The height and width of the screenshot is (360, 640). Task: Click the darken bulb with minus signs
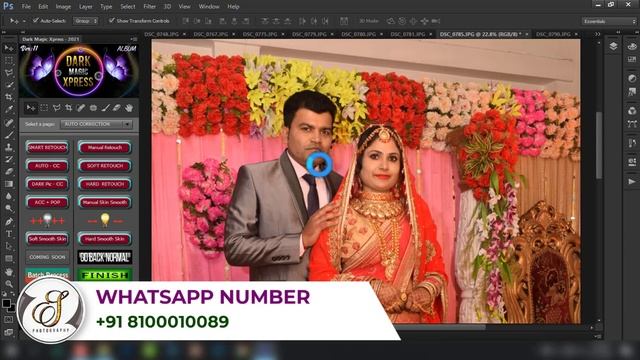click(x=105, y=220)
